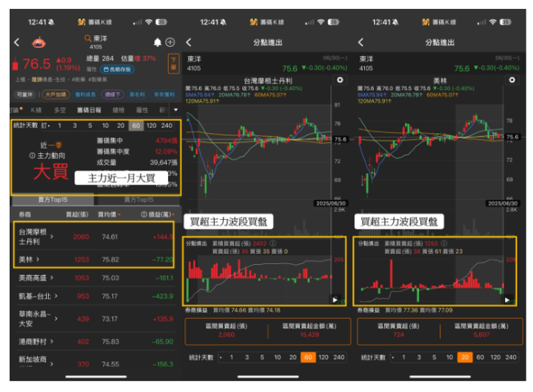Select 20 days in middle screen 統計天數
This screenshot has width=533, height=392.
[292, 357]
